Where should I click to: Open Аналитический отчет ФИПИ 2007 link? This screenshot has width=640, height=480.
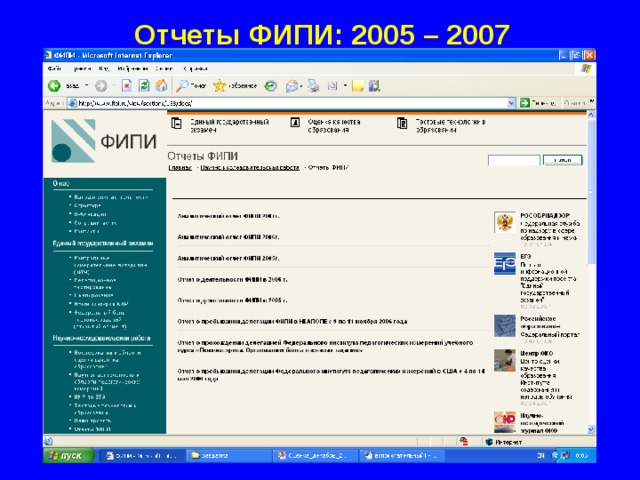tap(228, 216)
